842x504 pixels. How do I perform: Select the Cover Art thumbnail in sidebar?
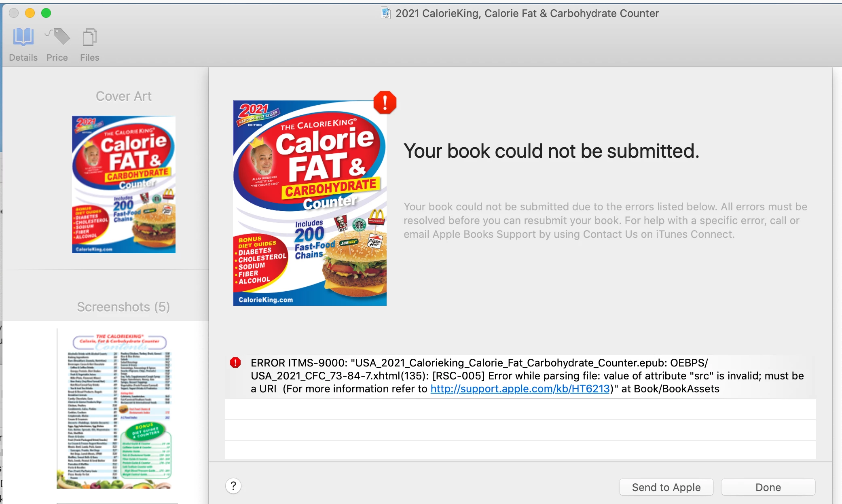click(124, 184)
